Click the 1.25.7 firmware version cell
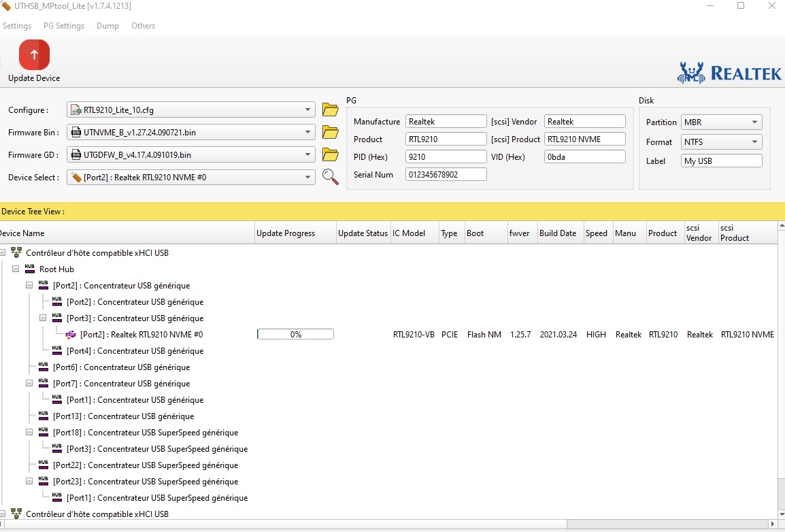 520,334
